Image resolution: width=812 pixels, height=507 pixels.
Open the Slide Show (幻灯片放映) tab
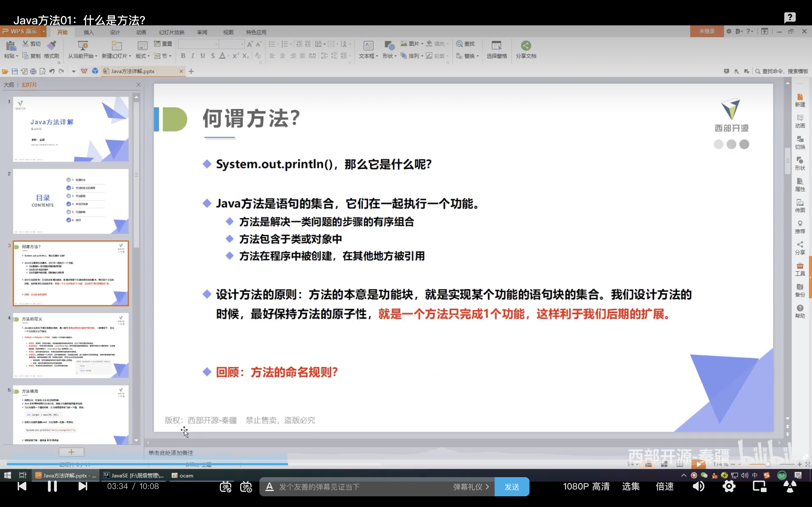[171, 32]
